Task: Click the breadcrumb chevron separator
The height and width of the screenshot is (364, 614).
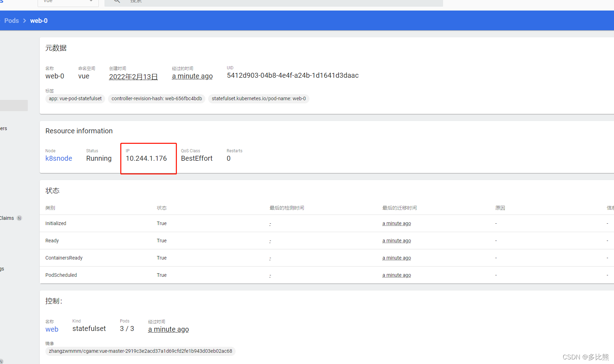Action: (x=25, y=21)
